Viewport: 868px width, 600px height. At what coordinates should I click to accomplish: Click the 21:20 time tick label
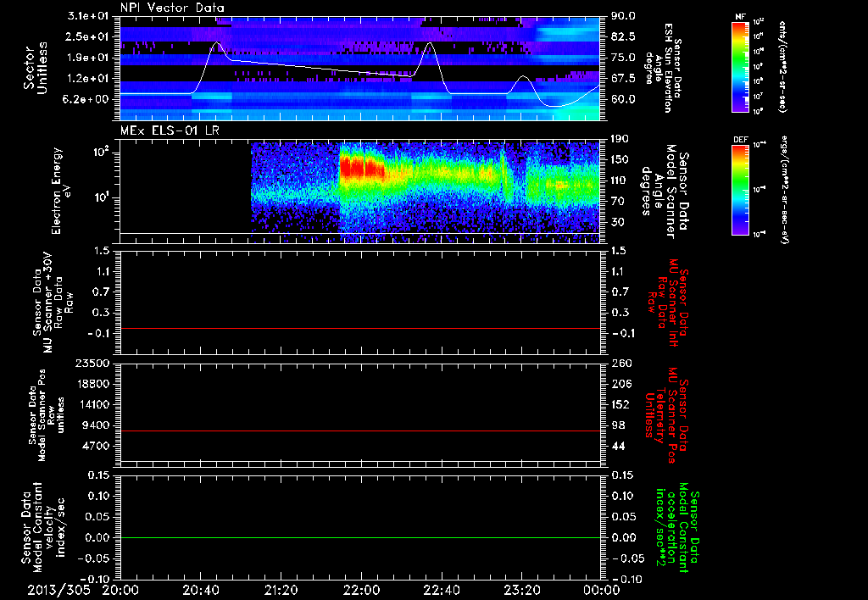pyautogui.click(x=281, y=590)
